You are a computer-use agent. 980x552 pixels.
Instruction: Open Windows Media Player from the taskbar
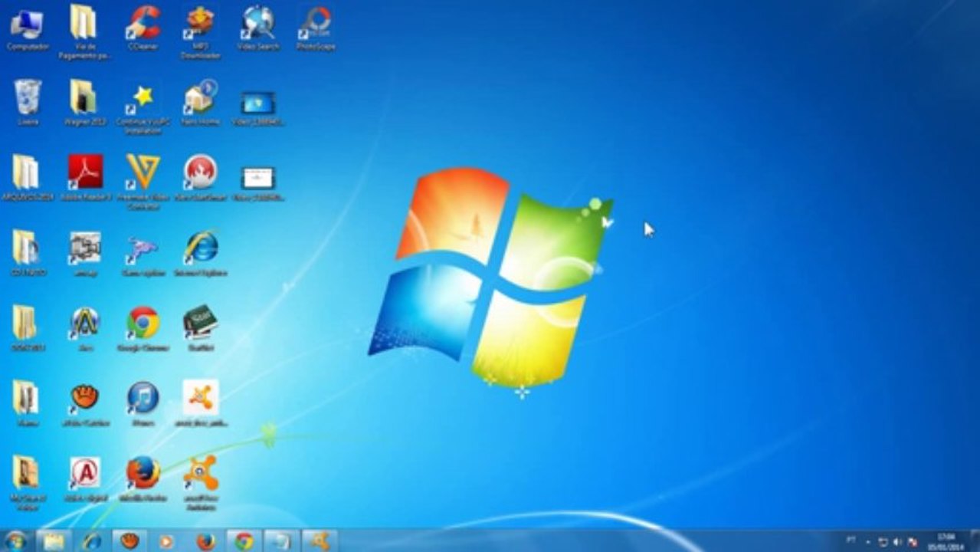(x=166, y=541)
